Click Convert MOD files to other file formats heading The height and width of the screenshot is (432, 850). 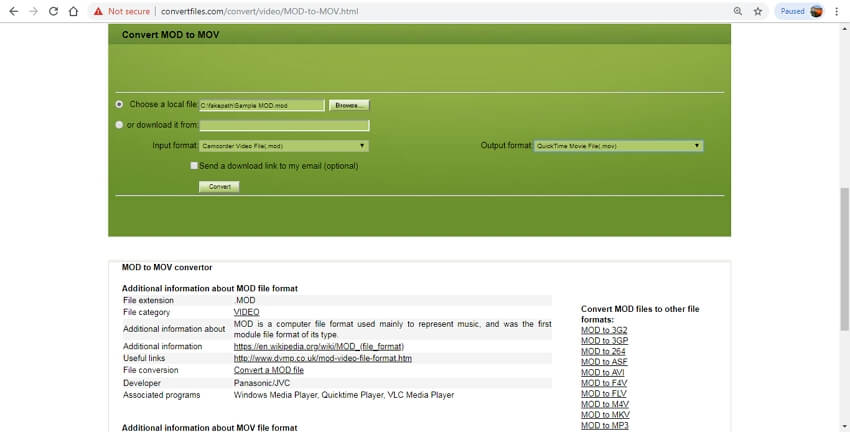[x=640, y=314]
